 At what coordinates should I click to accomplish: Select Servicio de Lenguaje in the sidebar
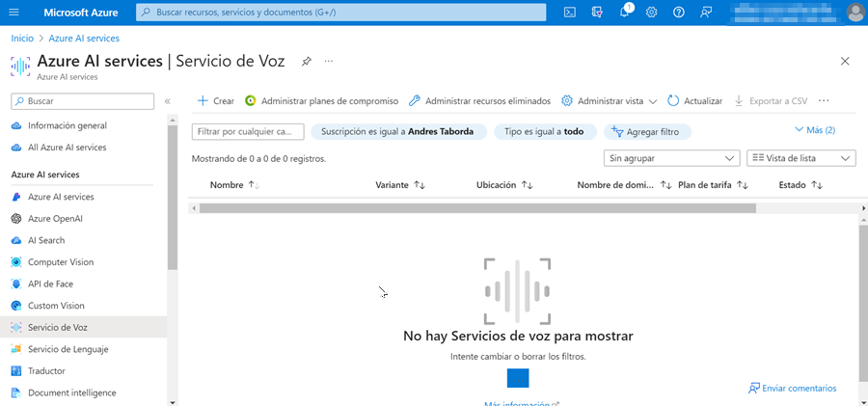pyautogui.click(x=68, y=349)
